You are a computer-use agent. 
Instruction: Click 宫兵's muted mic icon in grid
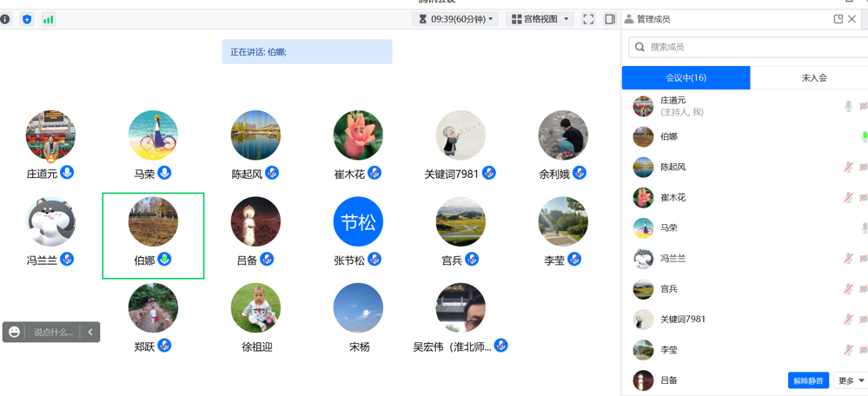click(x=472, y=259)
